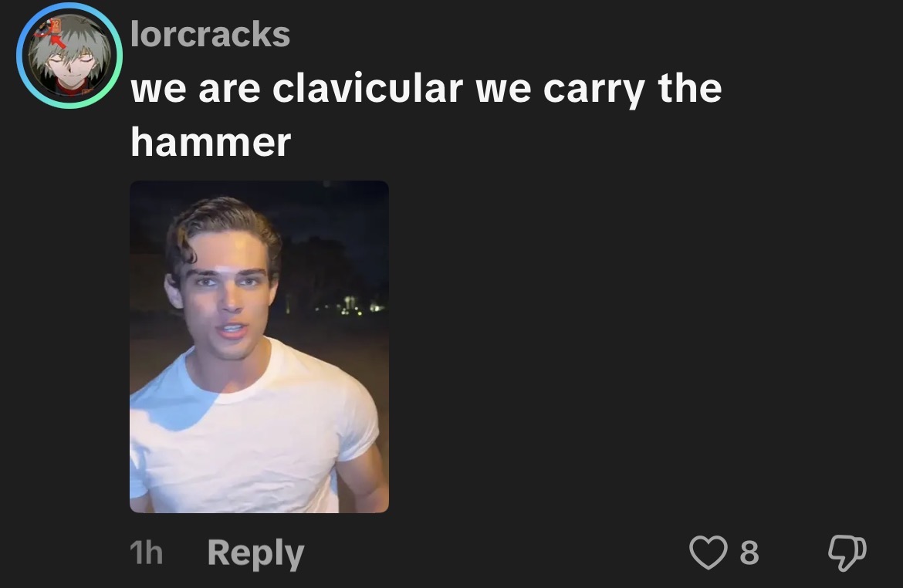Toggle the heart to like this comment
This screenshot has width=903, height=588.
click(x=708, y=553)
